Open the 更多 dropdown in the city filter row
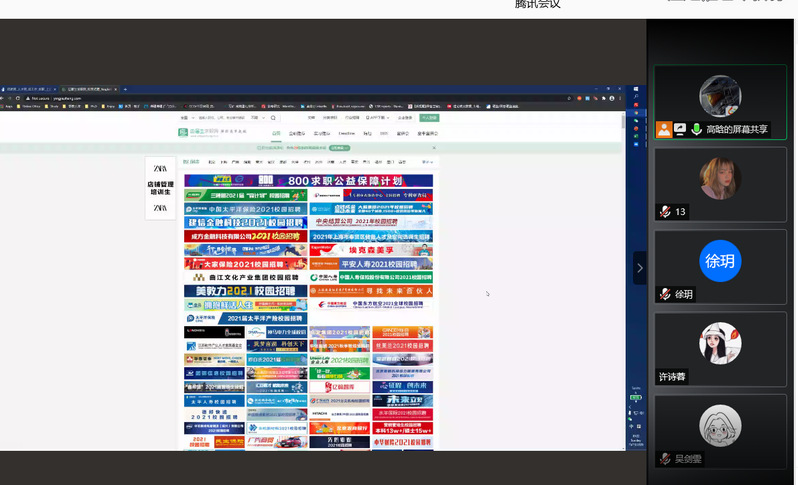This screenshot has width=798, height=485. point(428,162)
